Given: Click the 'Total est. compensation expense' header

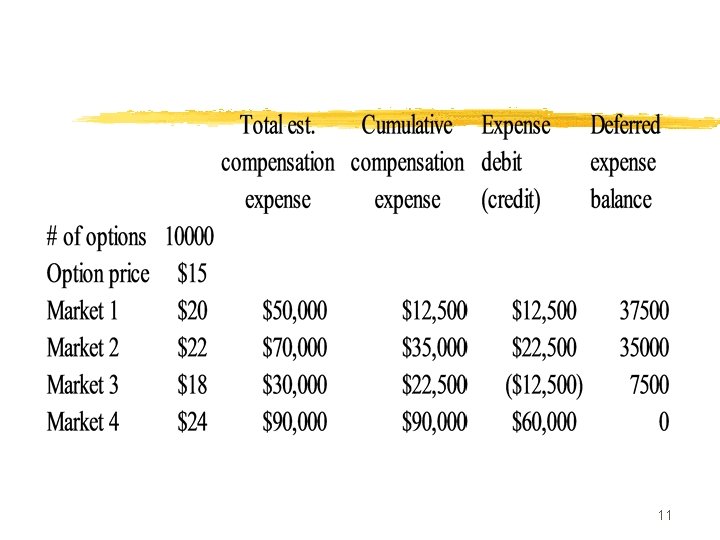Looking at the screenshot, I should point(278,162).
